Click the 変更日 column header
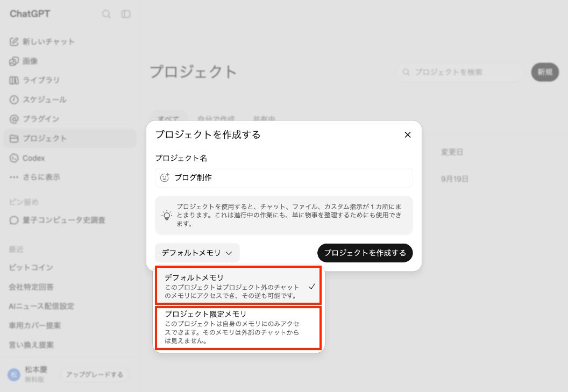The height and width of the screenshot is (392, 568). pos(452,152)
